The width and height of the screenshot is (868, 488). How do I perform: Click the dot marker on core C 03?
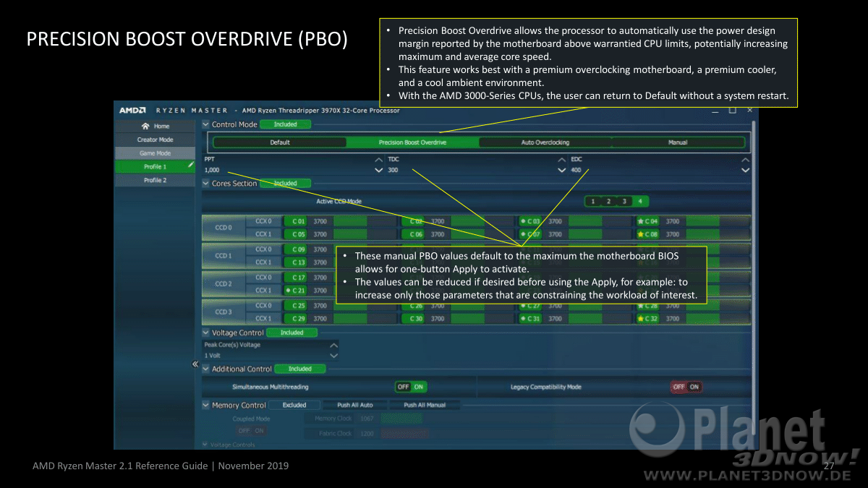click(522, 221)
